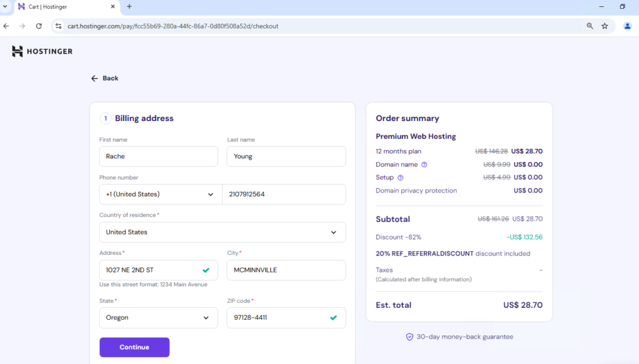
Task: Close the Cart | Hostinger tab
Action: click(114, 6)
